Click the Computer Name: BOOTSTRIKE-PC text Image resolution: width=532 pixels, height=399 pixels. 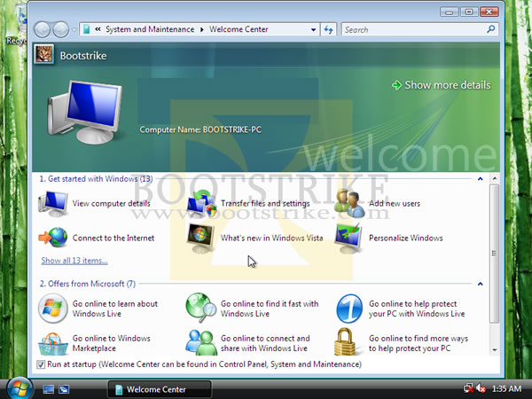[x=200, y=129]
